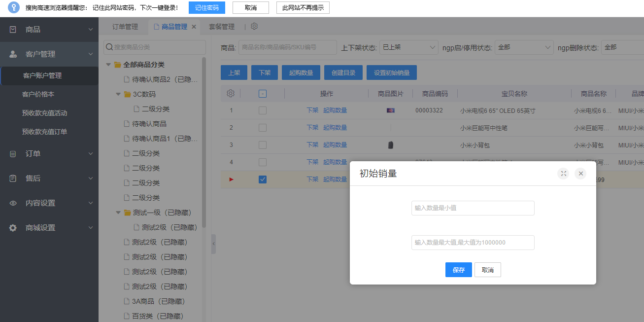Click the gear icon in the table header
This screenshot has width=644, height=322.
(230, 94)
